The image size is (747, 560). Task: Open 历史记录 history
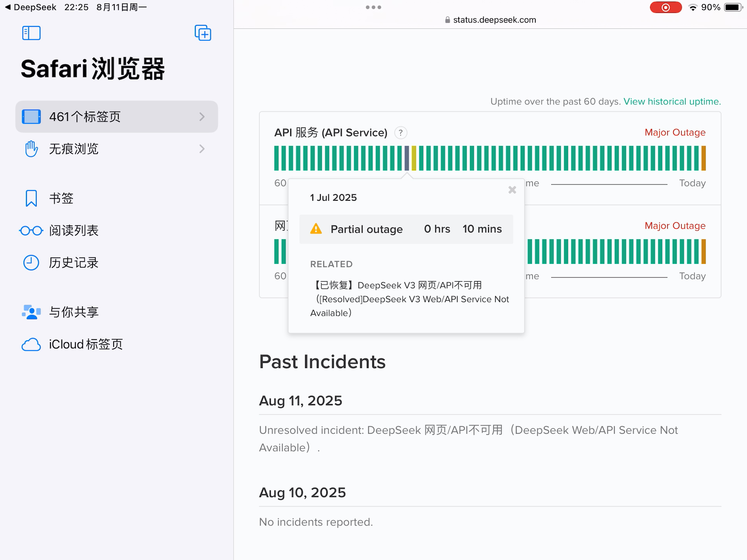click(117, 263)
